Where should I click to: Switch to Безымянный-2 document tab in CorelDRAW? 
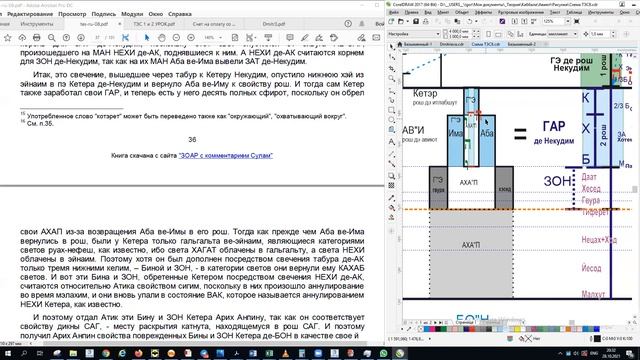click(x=522, y=44)
